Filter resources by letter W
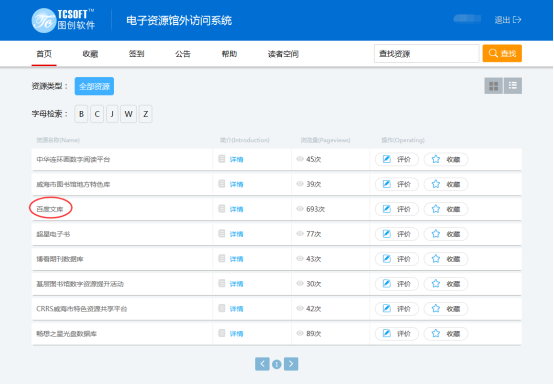The image size is (554, 385). (x=128, y=114)
